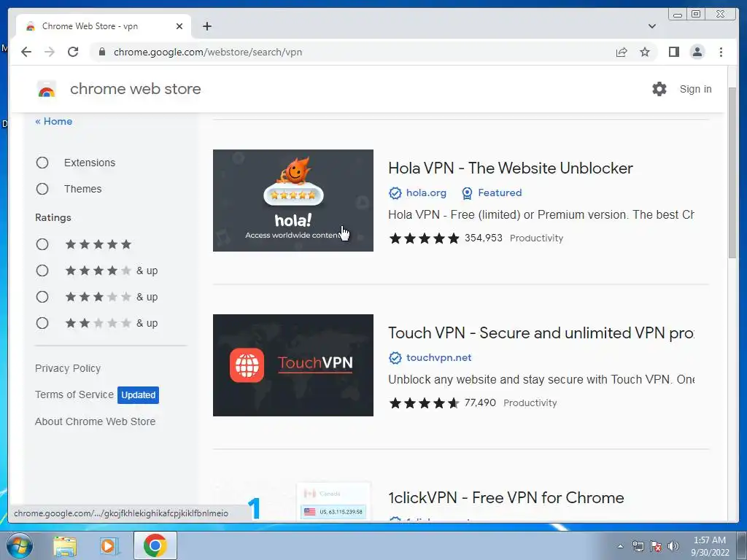Open the clock showing 1:57 AM
The image size is (747, 560).
click(x=710, y=545)
